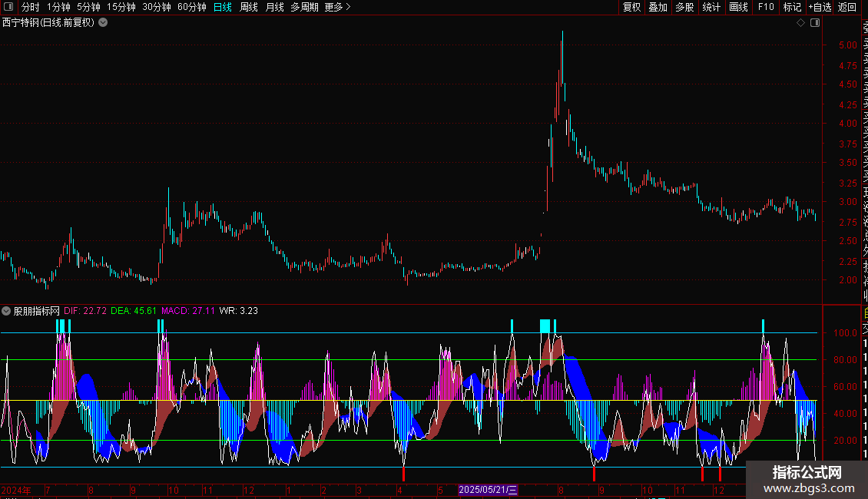
Task: Click the 复权 toolbar button
Action: coord(631,7)
